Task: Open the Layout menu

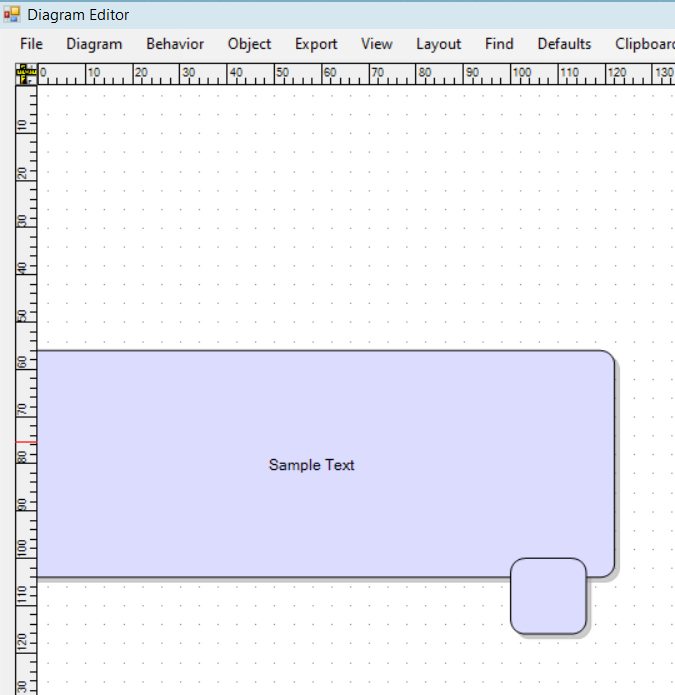Action: pyautogui.click(x=439, y=44)
